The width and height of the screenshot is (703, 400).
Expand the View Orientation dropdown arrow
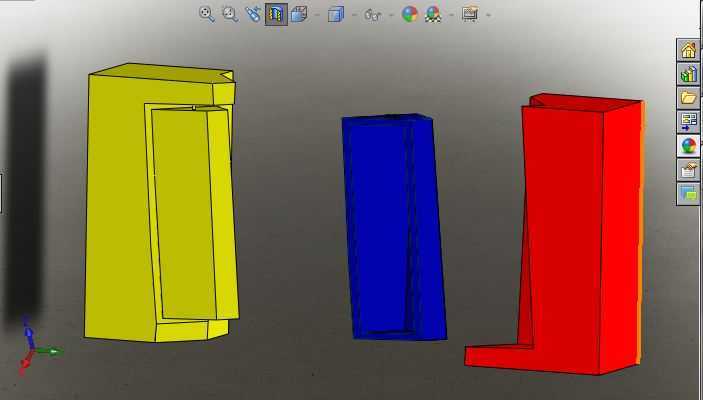[317, 15]
